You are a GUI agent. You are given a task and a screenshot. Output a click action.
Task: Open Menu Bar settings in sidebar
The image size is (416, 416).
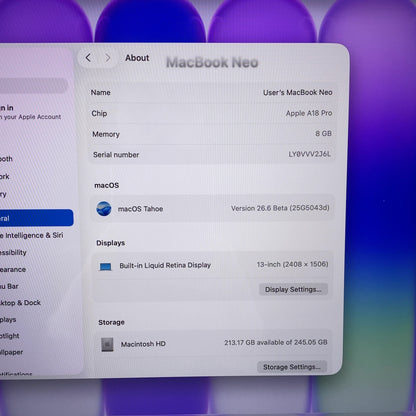coord(9,286)
